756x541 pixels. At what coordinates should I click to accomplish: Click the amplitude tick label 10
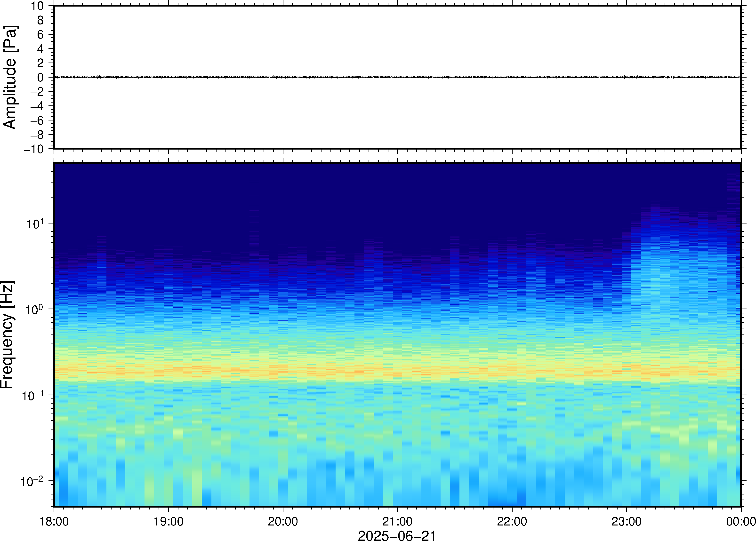click(x=37, y=6)
